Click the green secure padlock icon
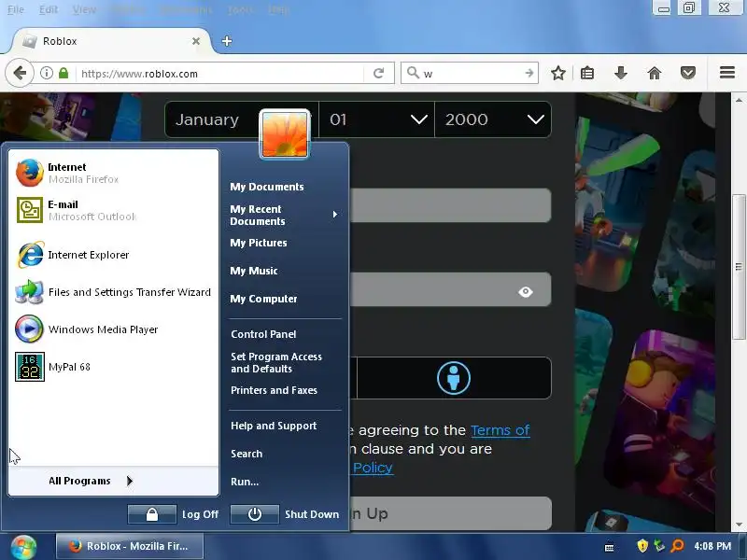This screenshot has width=747, height=560. [63, 74]
